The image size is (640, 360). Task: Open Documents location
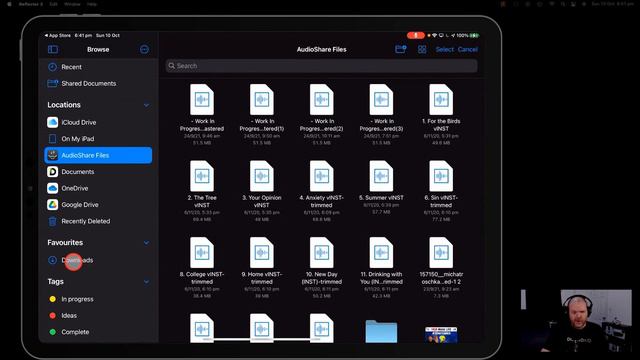[x=98, y=172]
